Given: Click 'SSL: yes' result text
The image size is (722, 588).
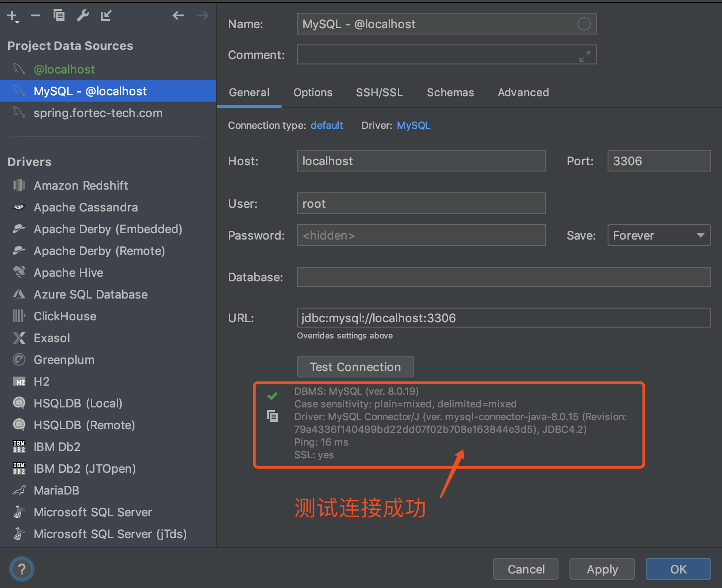Looking at the screenshot, I should [x=314, y=455].
